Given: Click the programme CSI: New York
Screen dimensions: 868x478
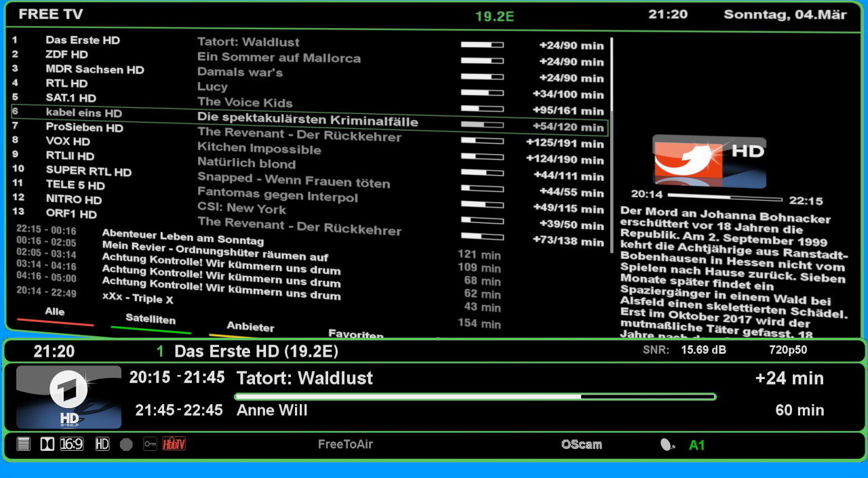Looking at the screenshot, I should click(x=241, y=208).
